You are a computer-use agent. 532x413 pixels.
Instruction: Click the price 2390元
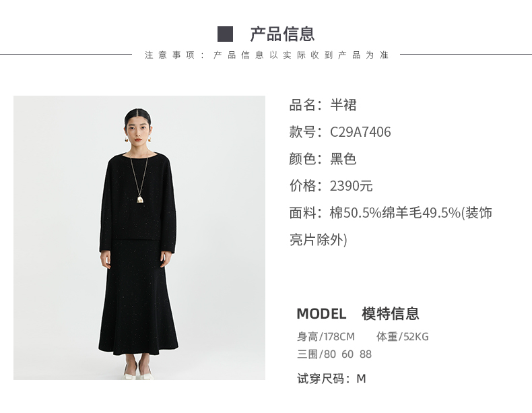tap(351, 186)
